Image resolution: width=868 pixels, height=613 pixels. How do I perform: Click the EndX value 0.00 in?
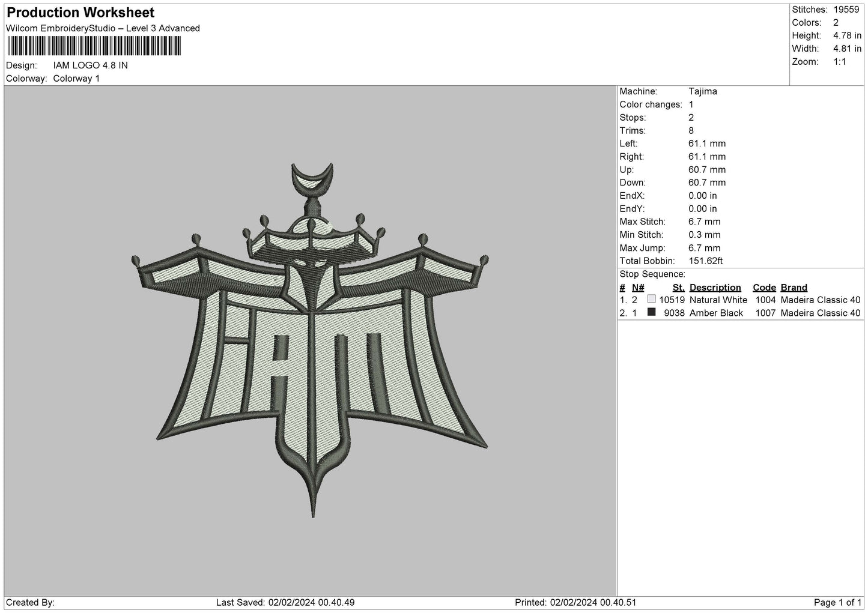(x=703, y=196)
